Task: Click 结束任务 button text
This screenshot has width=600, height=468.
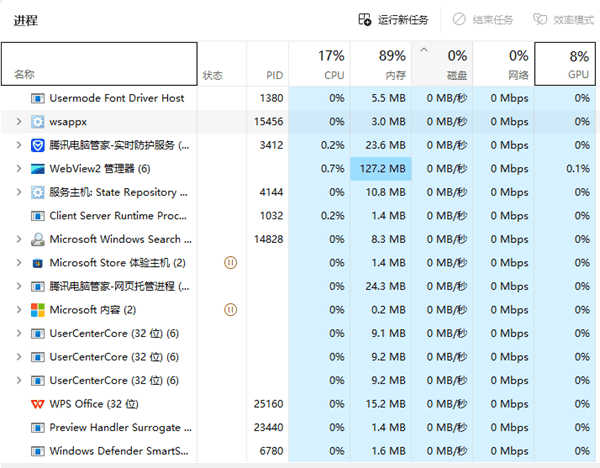Action: coord(493,20)
